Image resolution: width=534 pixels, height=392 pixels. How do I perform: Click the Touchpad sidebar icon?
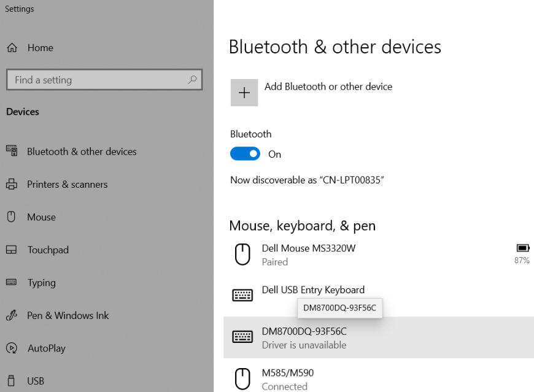coord(11,250)
